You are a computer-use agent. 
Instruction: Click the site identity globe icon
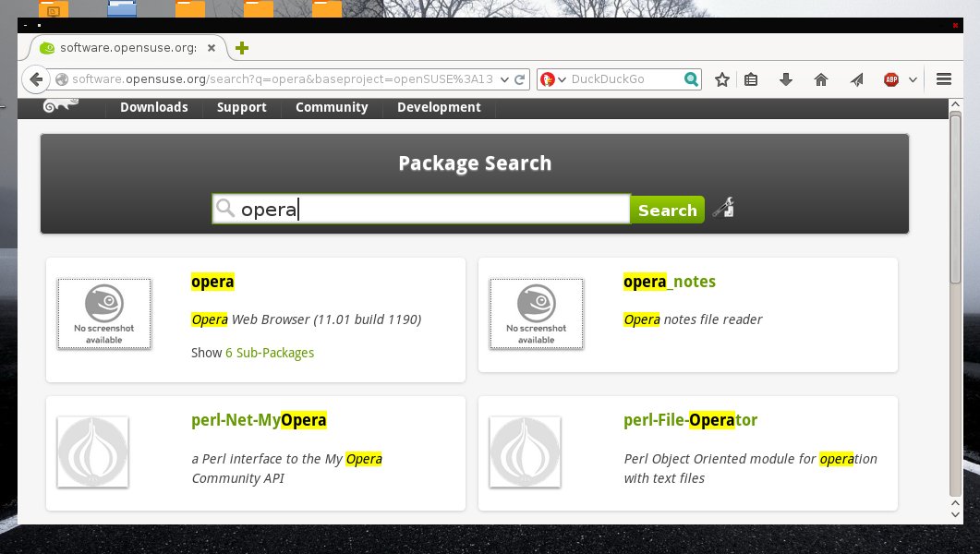point(62,79)
